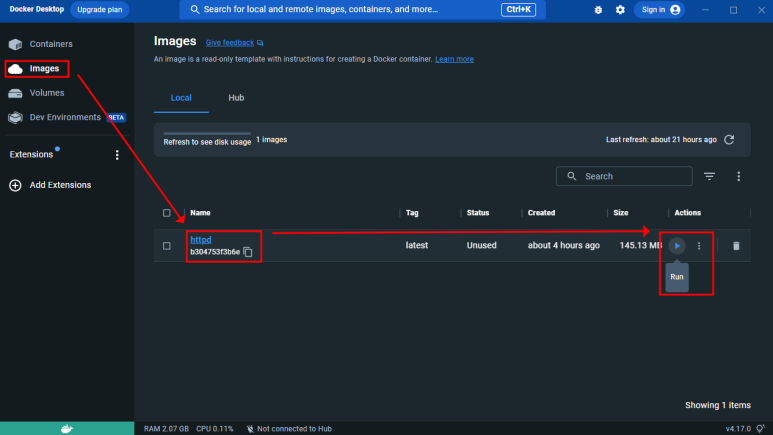Click the 'latest' tag cell
773x435 pixels.
point(417,245)
